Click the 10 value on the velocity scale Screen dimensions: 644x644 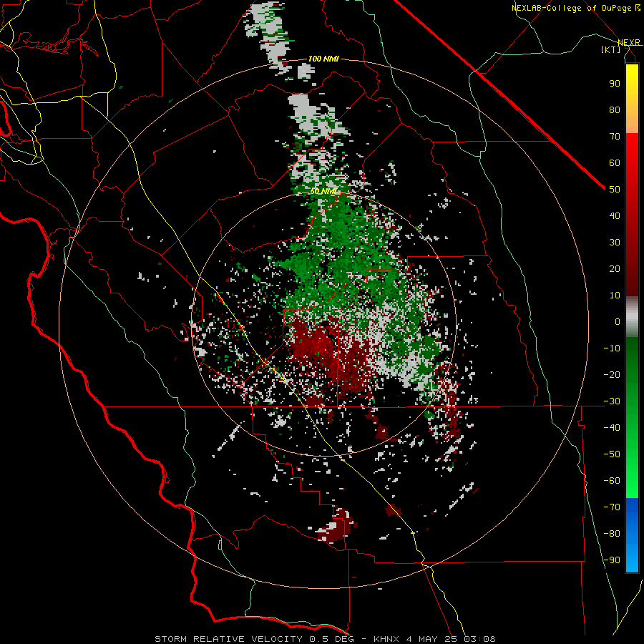[615, 296]
